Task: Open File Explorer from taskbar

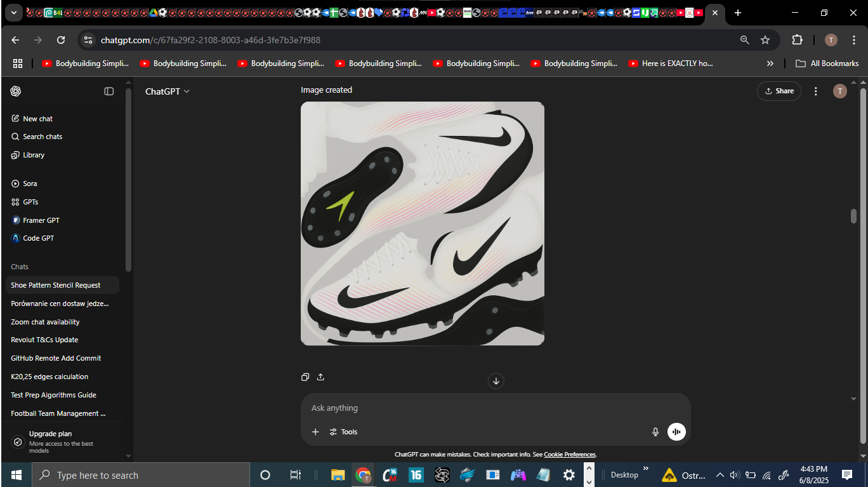Action: click(338, 475)
